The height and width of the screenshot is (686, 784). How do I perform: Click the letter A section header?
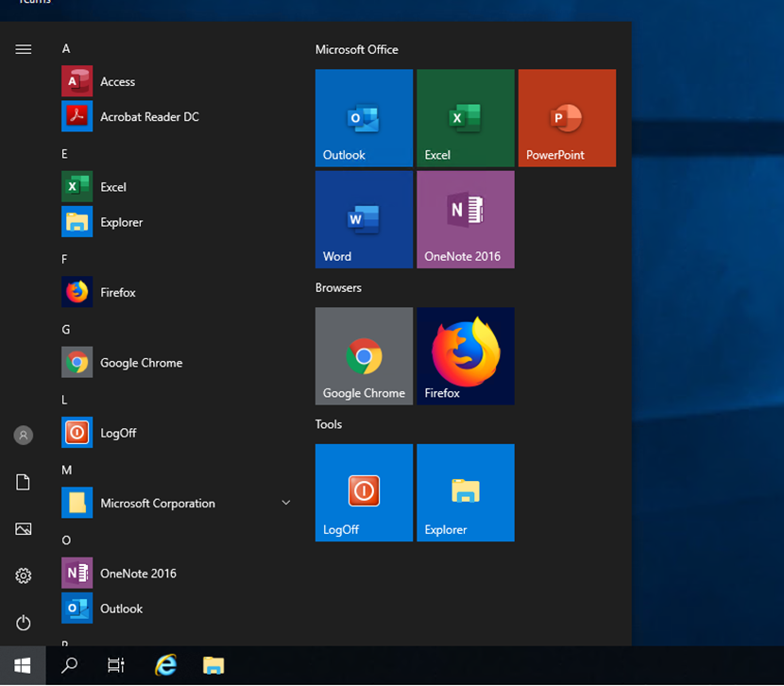click(x=66, y=48)
